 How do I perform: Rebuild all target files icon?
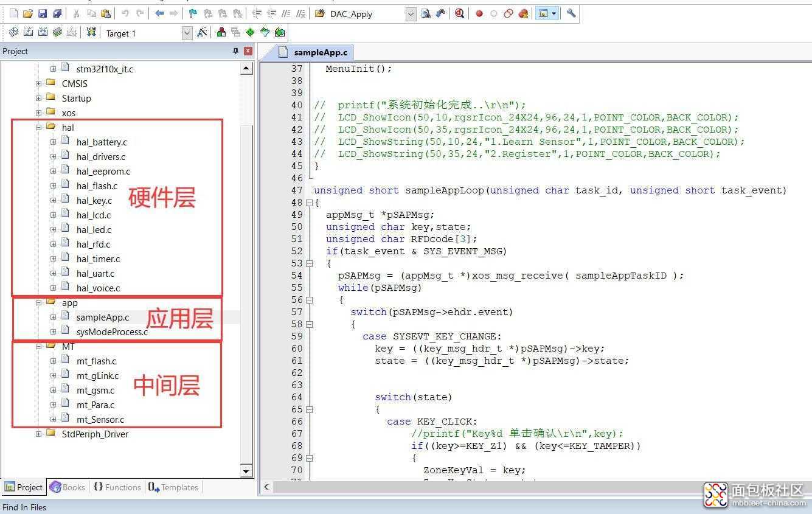pyautogui.click(x=43, y=32)
